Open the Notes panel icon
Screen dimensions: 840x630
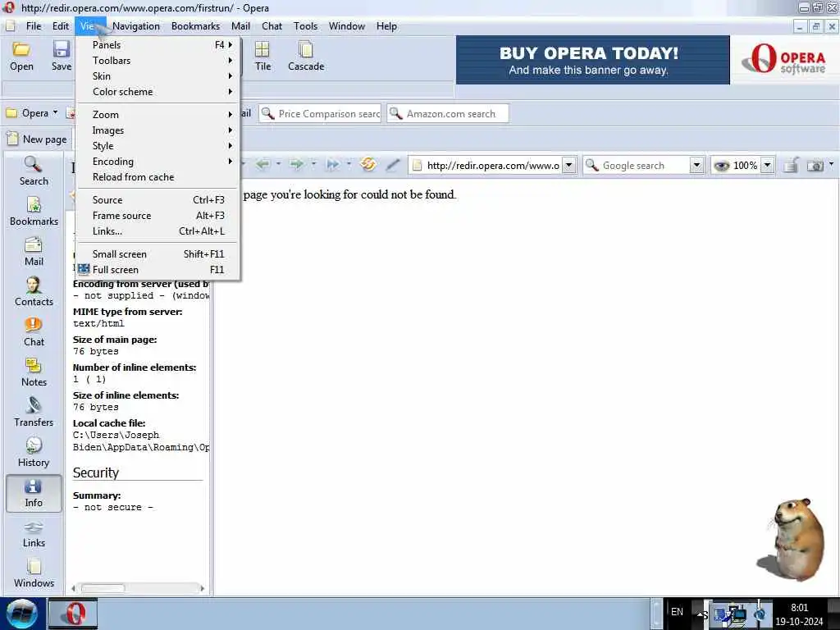pos(34,372)
